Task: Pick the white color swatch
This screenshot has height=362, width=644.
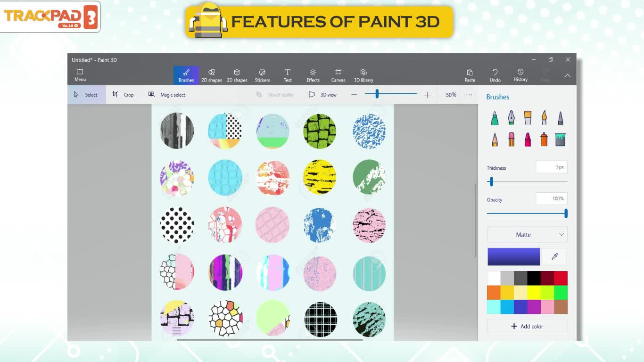Action: click(494, 278)
